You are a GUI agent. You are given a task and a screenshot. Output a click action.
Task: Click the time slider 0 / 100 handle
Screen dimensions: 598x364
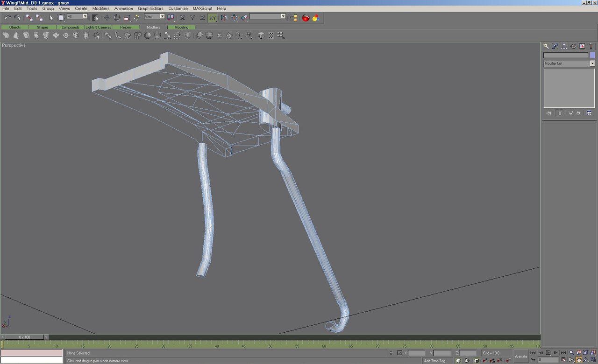(24, 337)
